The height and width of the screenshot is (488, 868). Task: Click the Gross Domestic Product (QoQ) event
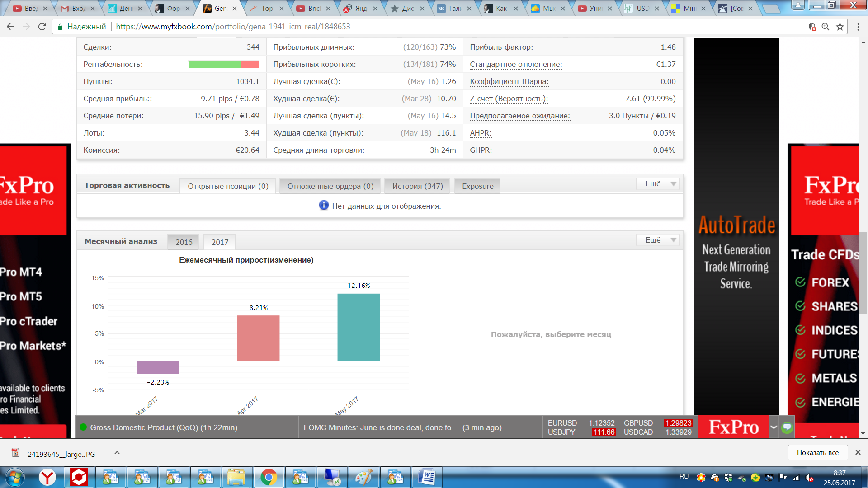click(163, 427)
